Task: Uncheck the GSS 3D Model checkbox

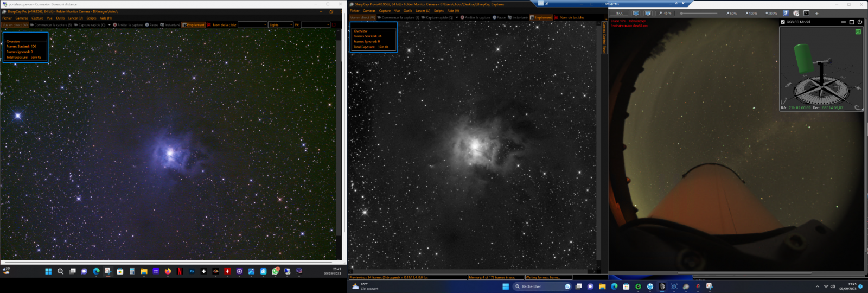Action: (783, 22)
